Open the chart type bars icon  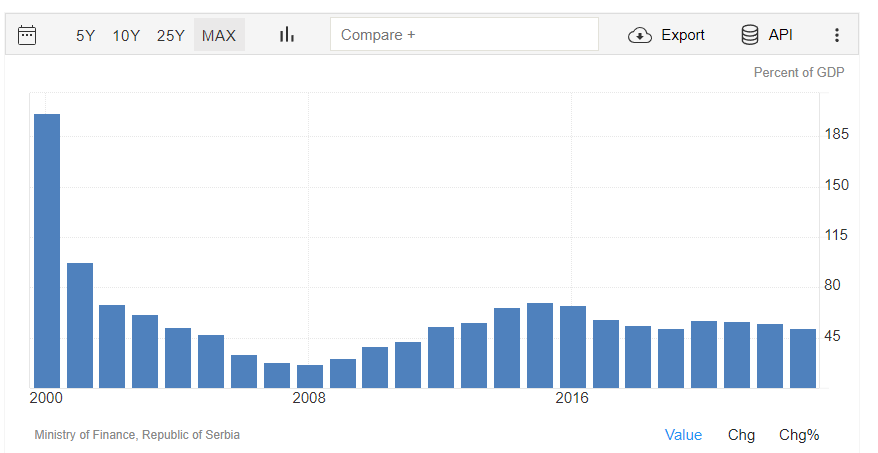click(x=287, y=35)
